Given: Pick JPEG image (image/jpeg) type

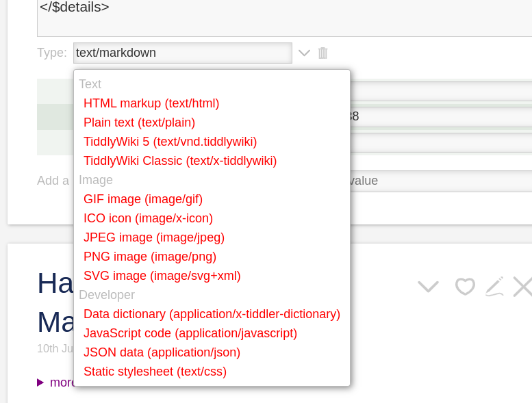Looking at the screenshot, I should click(154, 237).
